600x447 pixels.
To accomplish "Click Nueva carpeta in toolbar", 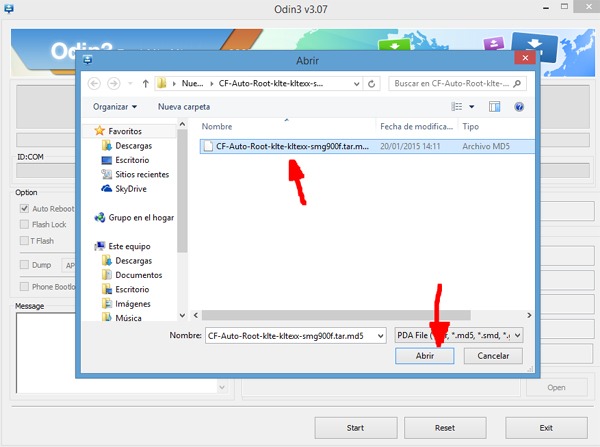I will (184, 107).
